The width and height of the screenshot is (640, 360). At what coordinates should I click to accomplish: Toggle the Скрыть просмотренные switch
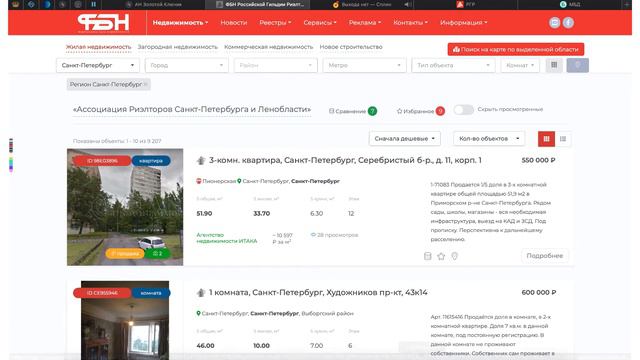coord(464,109)
